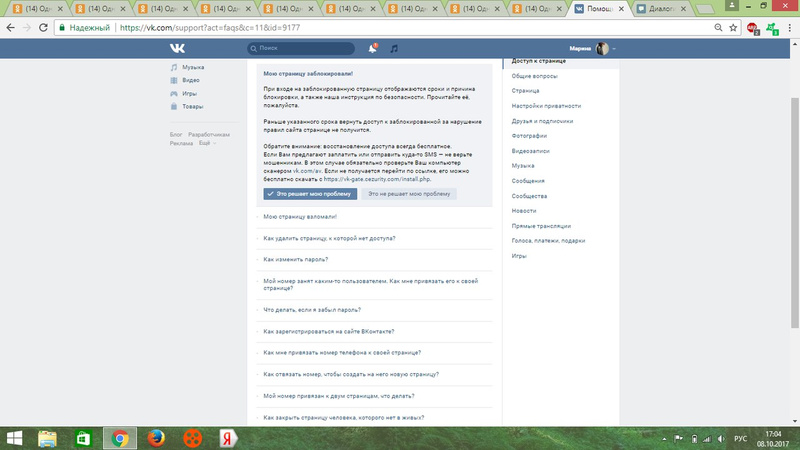The height and width of the screenshot is (450, 800).
Task: Open Игры in the left sidebar
Action: tap(190, 93)
